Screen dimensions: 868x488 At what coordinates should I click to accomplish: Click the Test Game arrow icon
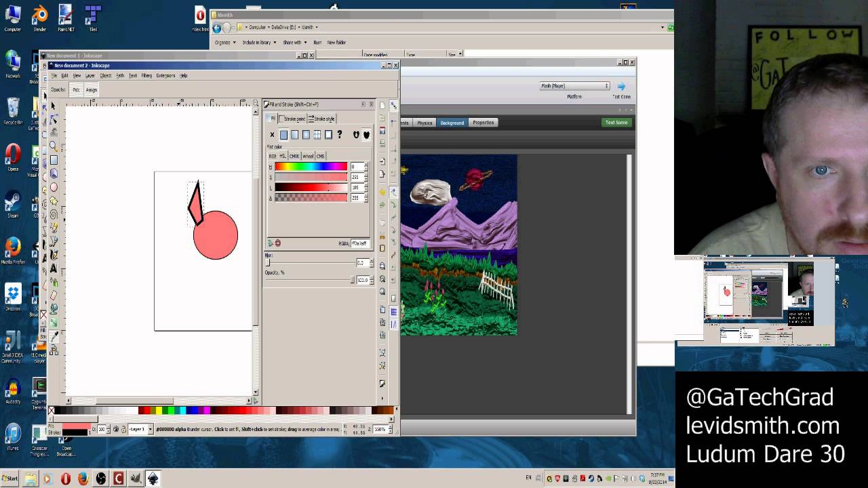click(x=621, y=86)
